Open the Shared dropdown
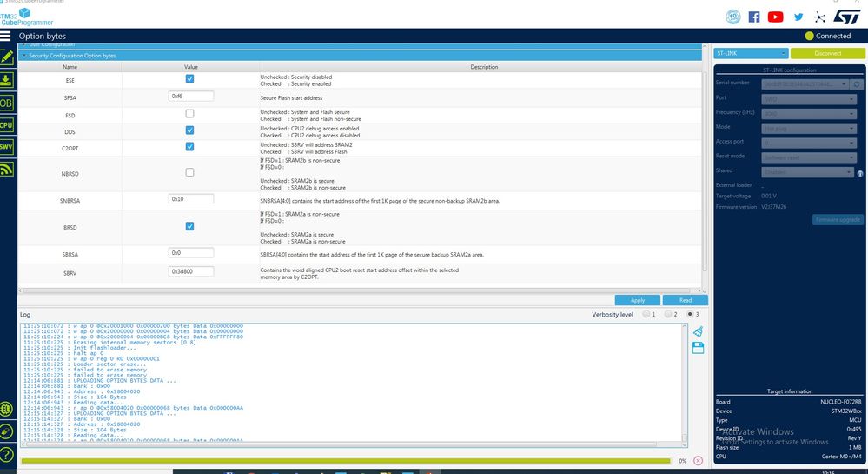 pyautogui.click(x=808, y=172)
